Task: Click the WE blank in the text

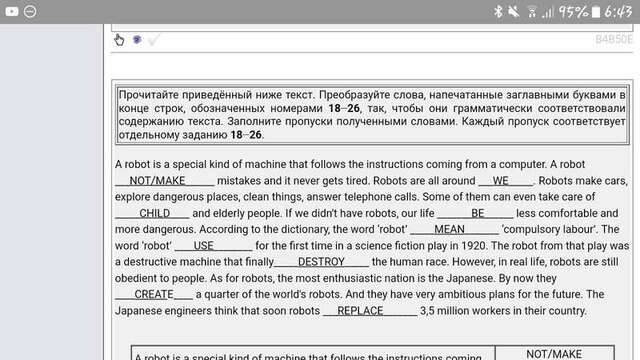Action: [506, 181]
